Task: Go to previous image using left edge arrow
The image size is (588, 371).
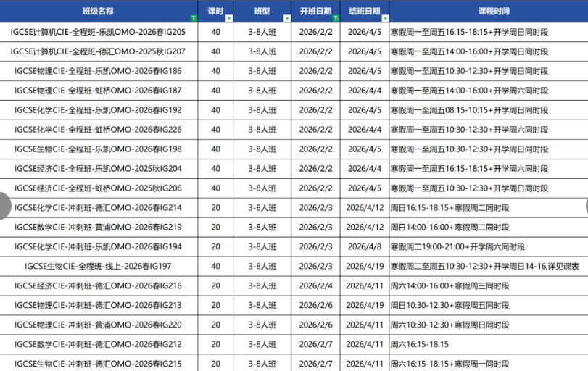Action: pyautogui.click(x=6, y=206)
